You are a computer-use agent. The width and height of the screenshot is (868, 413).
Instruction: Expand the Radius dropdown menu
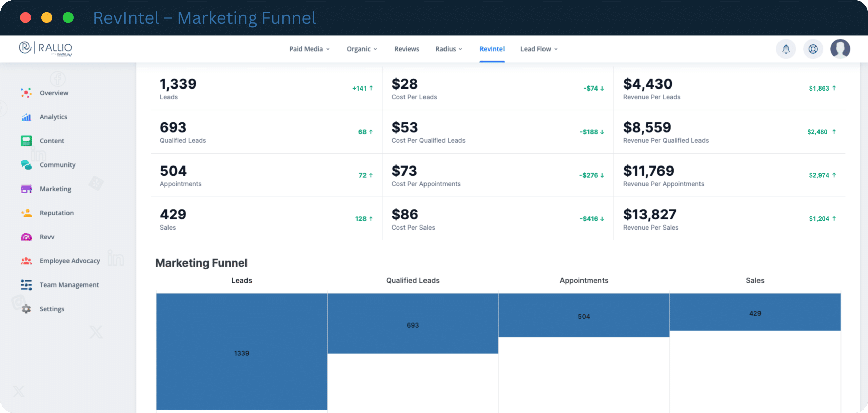(449, 49)
